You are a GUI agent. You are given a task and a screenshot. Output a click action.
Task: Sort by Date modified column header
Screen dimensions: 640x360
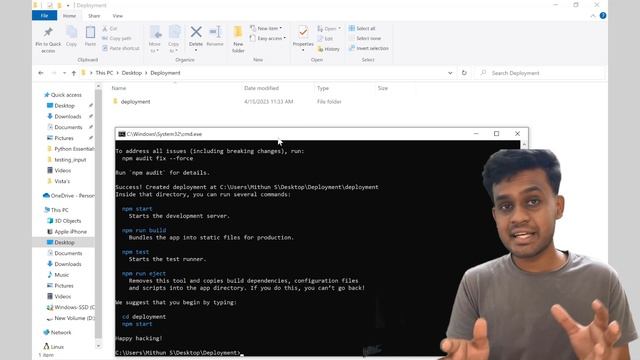point(261,88)
